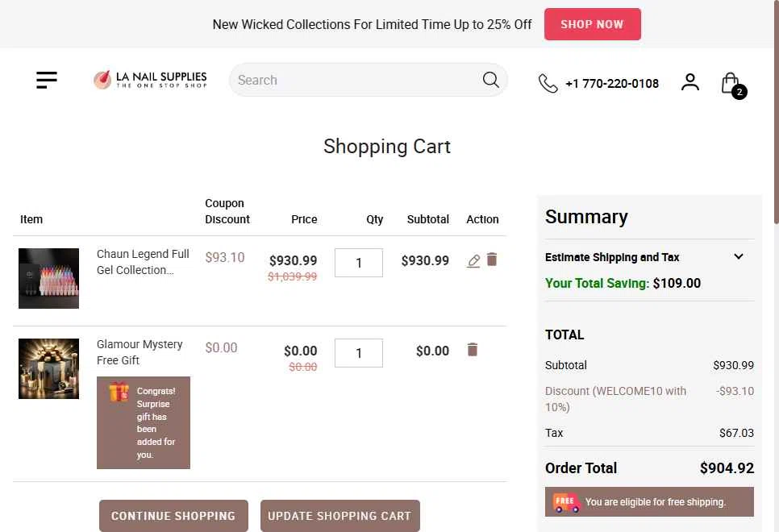Screen dimensions: 779x532
Task: Click the -$93.10 discount amount
Action: 735,392
